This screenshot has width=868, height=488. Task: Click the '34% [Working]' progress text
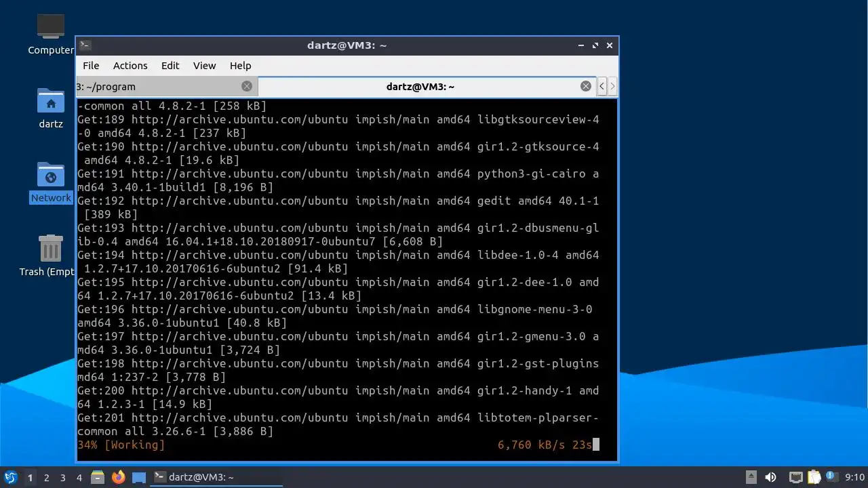[121, 445]
